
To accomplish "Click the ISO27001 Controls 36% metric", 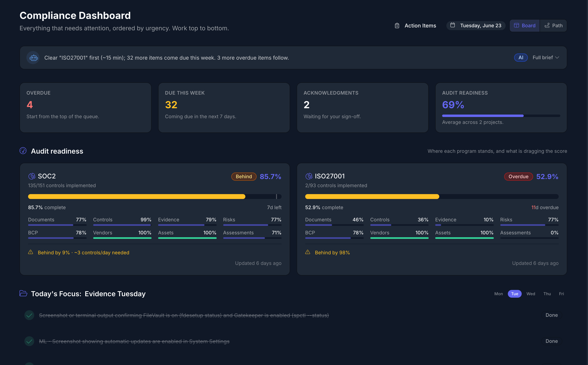I will click(x=399, y=221).
